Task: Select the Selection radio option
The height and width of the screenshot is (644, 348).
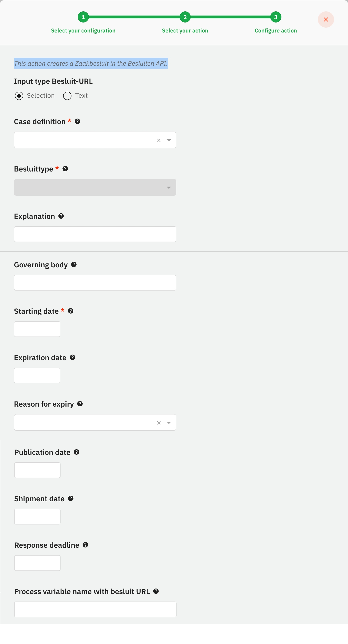Action: pyautogui.click(x=19, y=96)
